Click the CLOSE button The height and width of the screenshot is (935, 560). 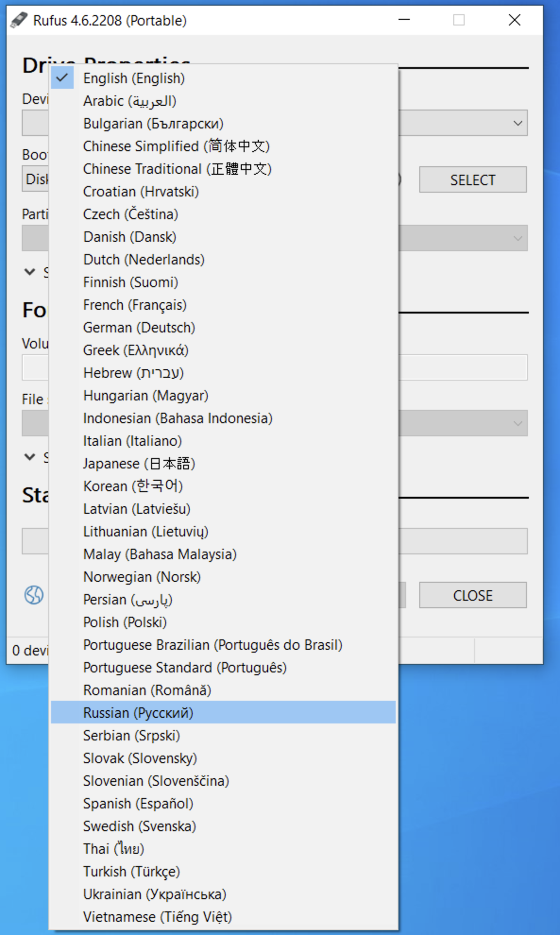473,595
